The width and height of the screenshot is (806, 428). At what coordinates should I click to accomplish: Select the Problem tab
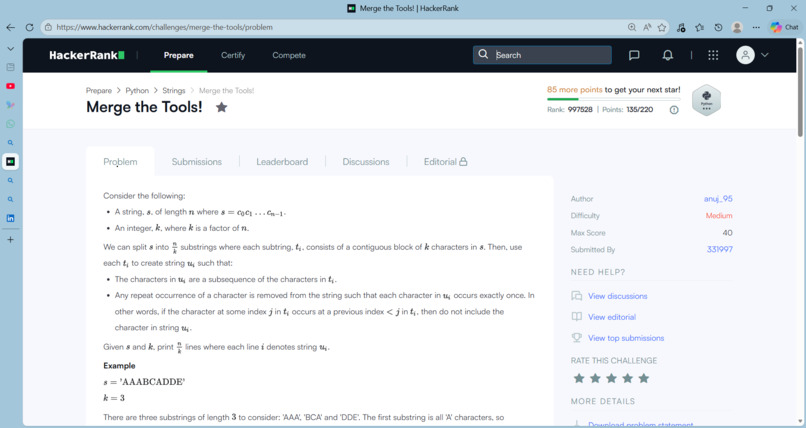click(120, 162)
